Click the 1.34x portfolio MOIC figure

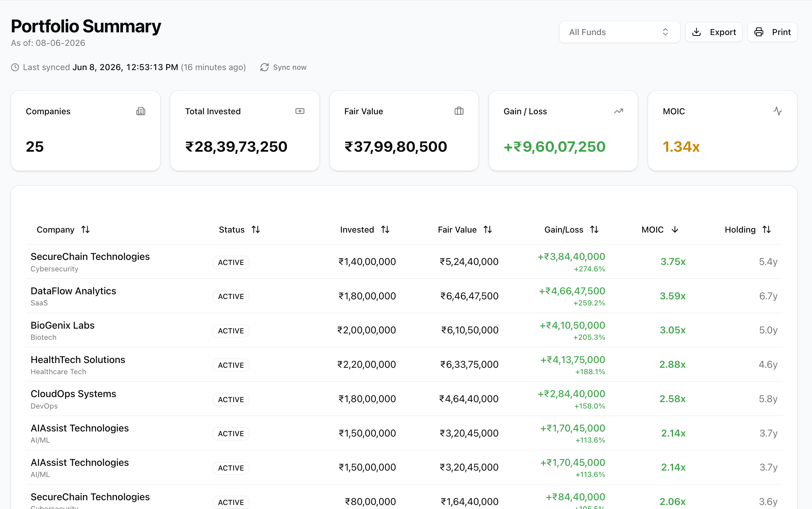(x=681, y=147)
